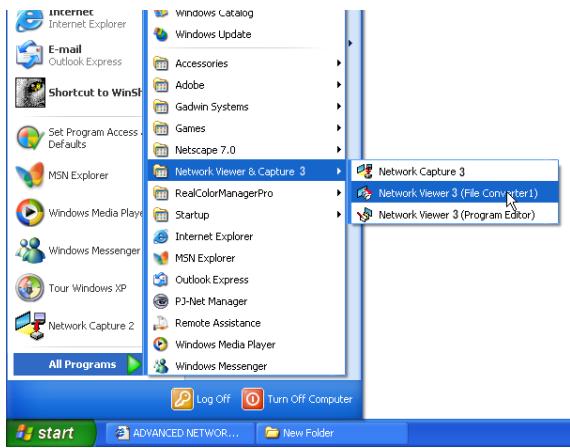Viewport: 570px width, 448px height.
Task: Click the Remote Assistance text label
Action: click(x=218, y=323)
